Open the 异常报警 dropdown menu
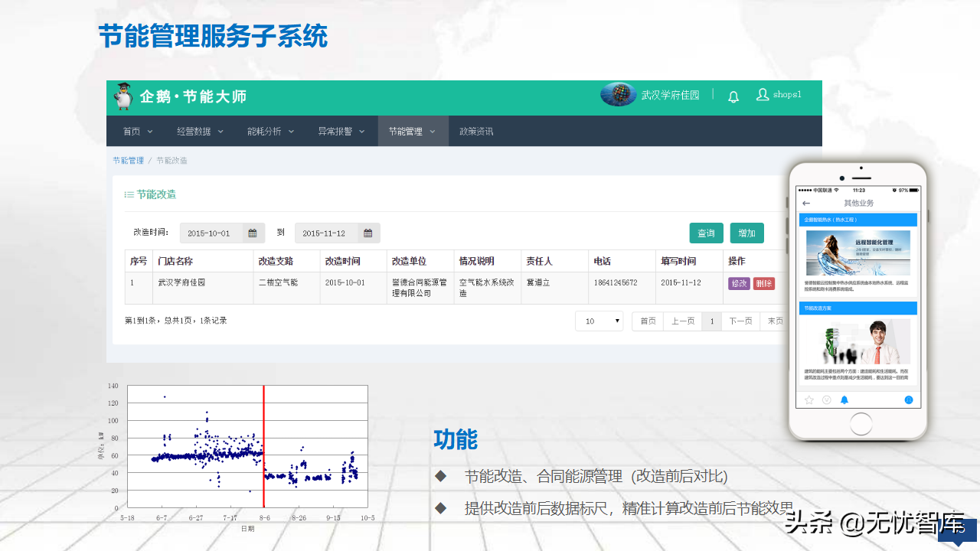The height and width of the screenshot is (551, 980). coord(341,132)
